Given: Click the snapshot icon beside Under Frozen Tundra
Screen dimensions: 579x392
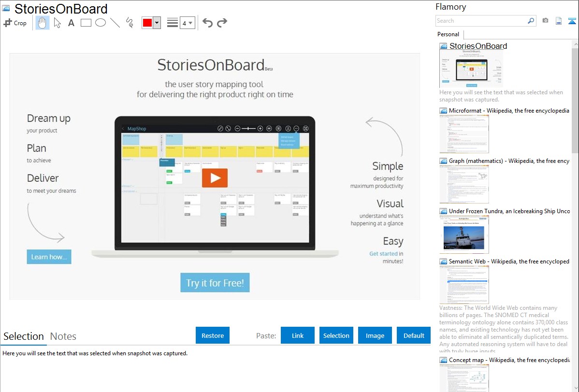Looking at the screenshot, I should pyautogui.click(x=443, y=211).
